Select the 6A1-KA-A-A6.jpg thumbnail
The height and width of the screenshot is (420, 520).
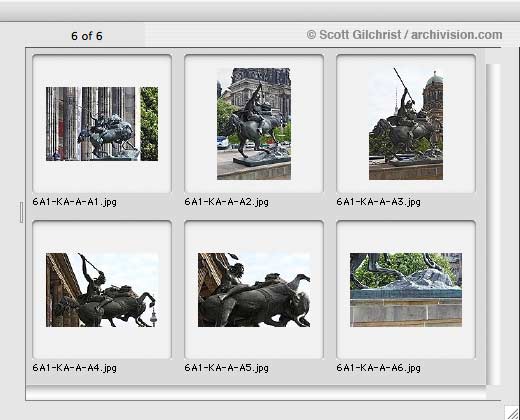pos(406,290)
